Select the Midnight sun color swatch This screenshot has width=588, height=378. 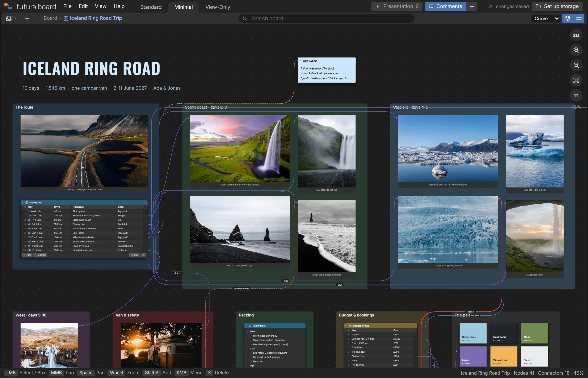(x=504, y=356)
